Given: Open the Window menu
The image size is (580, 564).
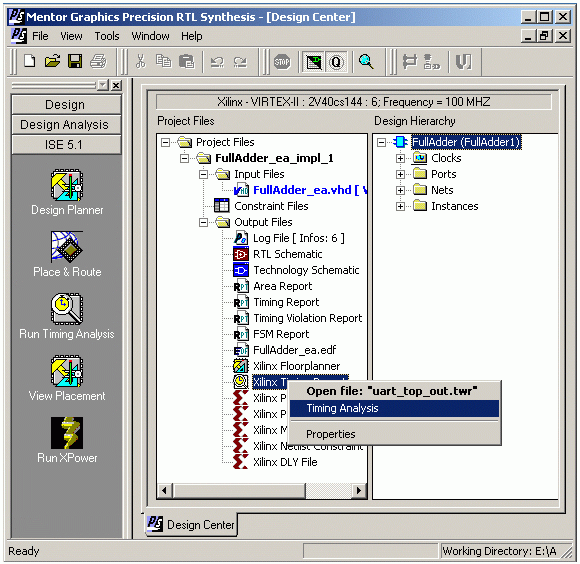Looking at the screenshot, I should [150, 36].
